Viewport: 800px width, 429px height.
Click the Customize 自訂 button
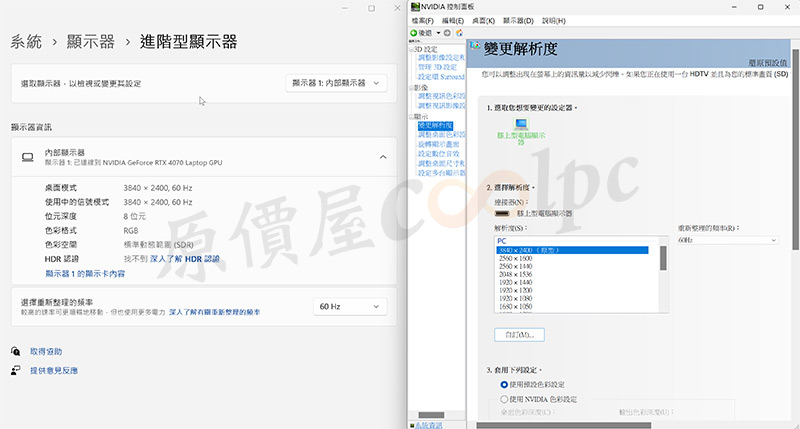[519, 335]
